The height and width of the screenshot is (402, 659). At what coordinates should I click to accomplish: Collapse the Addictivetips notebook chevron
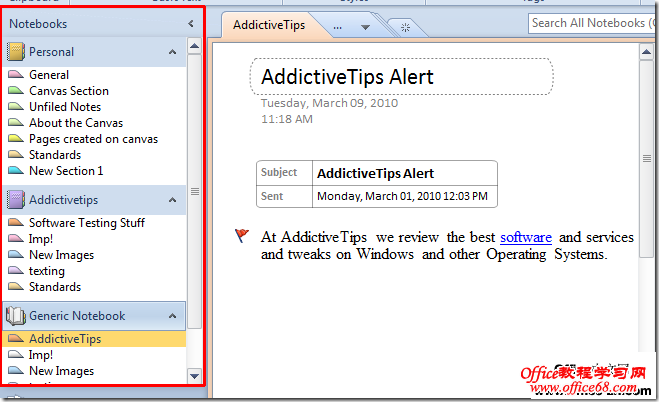coord(172,200)
